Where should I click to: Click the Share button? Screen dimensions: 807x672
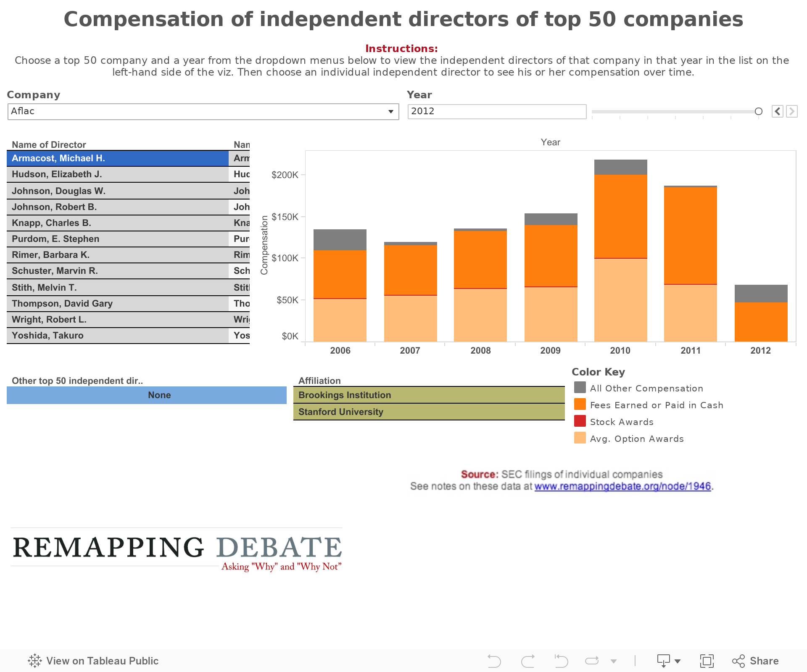[x=755, y=661]
